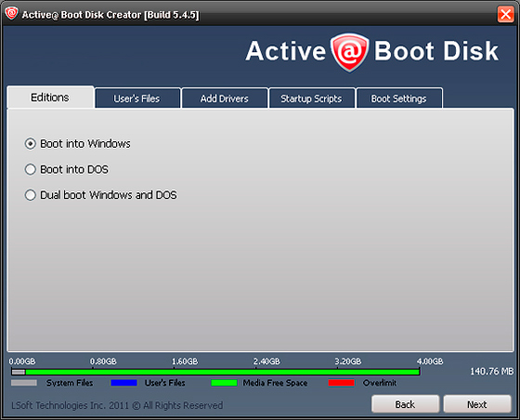The width and height of the screenshot is (520, 420).
Task: Click the 1.60GB scale label
Action: [x=185, y=361]
